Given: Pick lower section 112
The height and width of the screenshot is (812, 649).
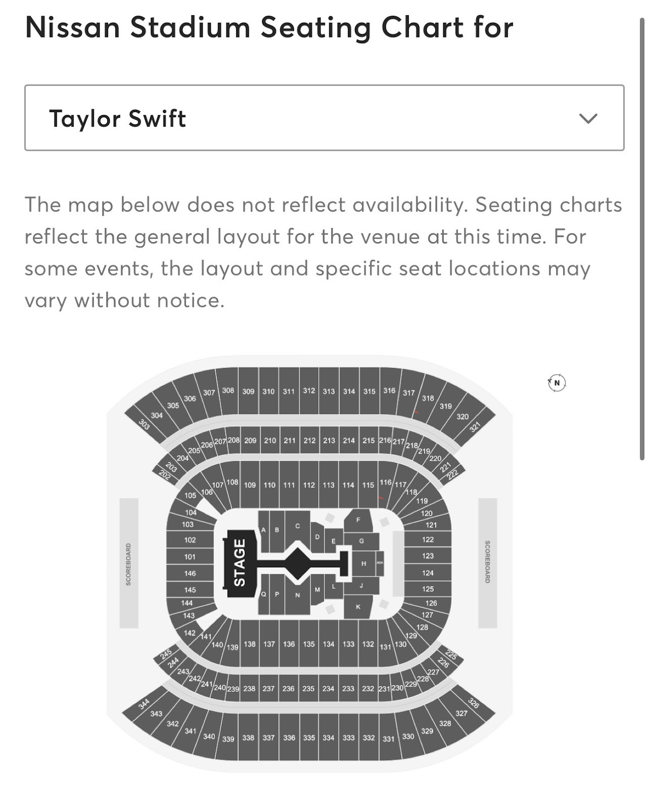Looking at the screenshot, I should point(309,485).
